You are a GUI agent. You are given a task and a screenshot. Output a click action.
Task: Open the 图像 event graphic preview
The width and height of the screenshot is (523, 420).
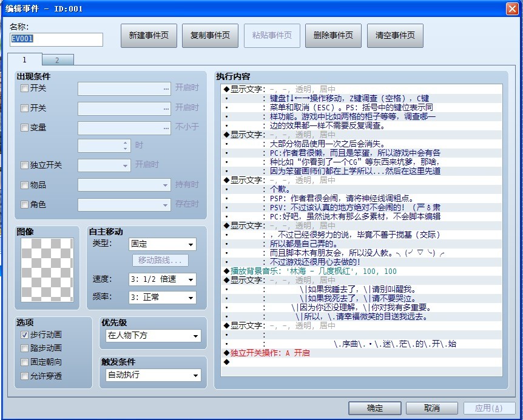(x=47, y=270)
